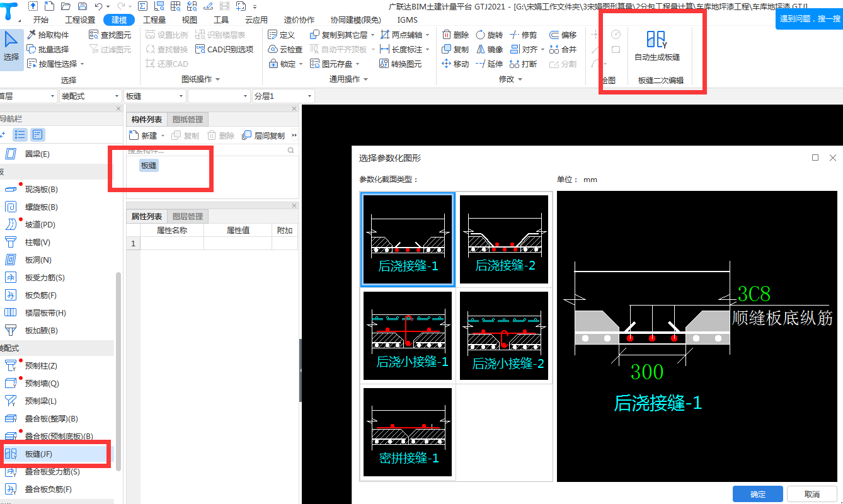Open the 工程量 ribbon tab
Screen dimensions: 843x504
click(154, 20)
